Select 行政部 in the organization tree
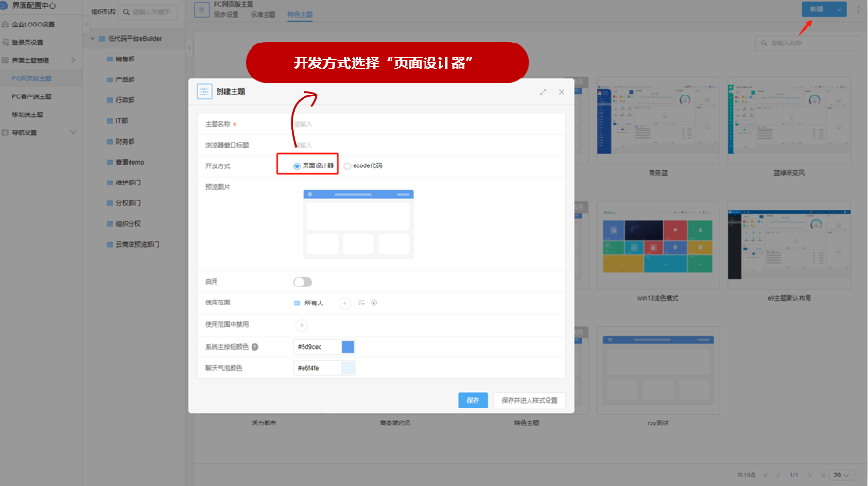868x486 pixels. coord(125,100)
